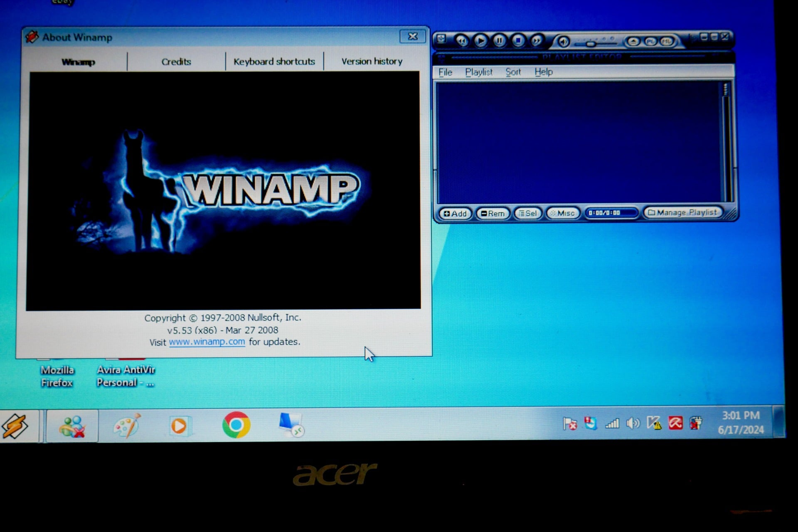Open Action Center flag tray icon
This screenshot has width=798, height=532.
(x=570, y=424)
